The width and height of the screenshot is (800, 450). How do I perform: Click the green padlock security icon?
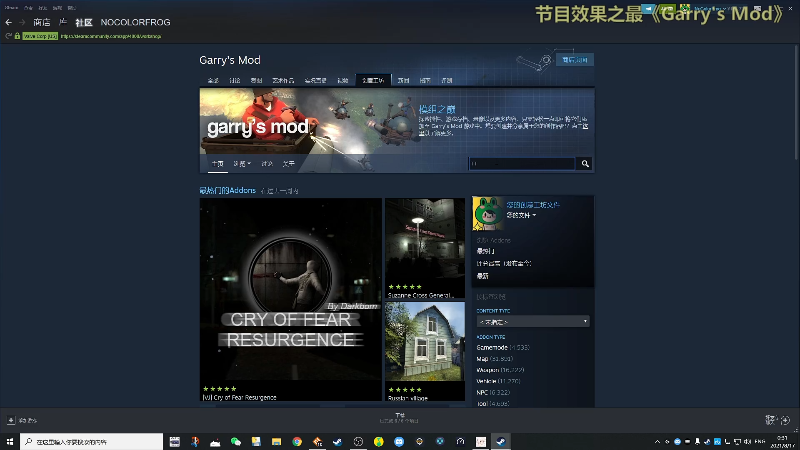(17, 36)
